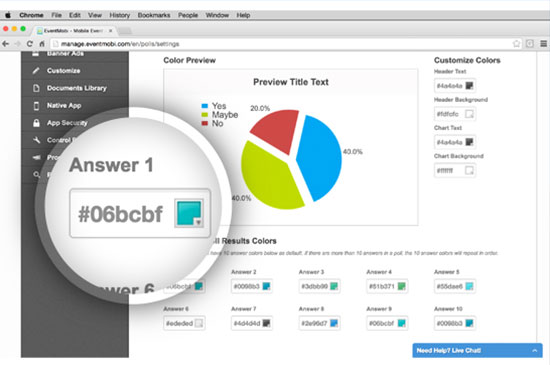Click the browser home icon
This screenshot has width=550, height=365.
[x=42, y=44]
